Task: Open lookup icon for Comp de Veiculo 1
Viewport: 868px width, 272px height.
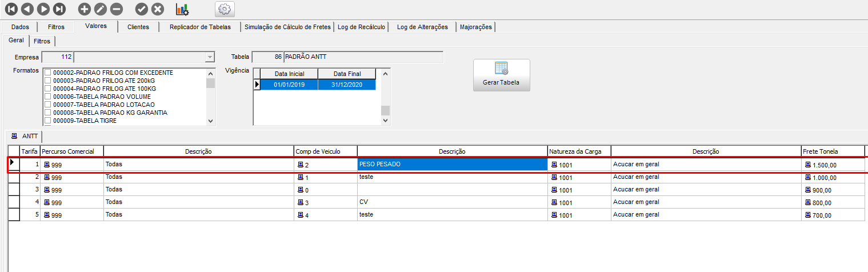Action: click(x=301, y=177)
